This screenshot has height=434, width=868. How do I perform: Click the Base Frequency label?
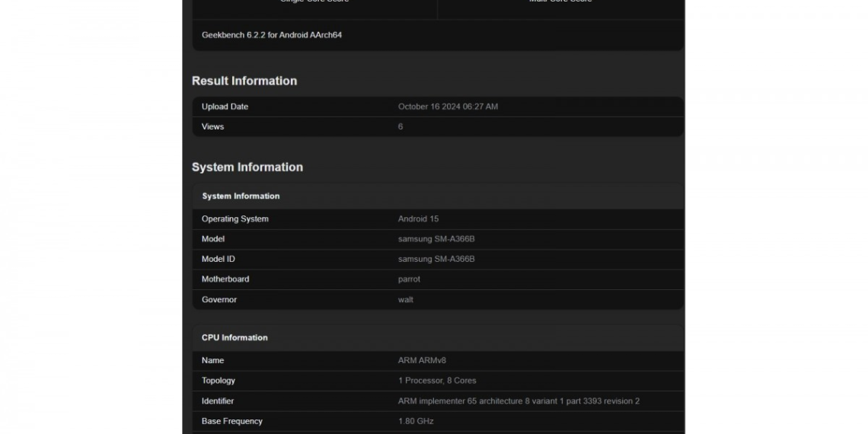tap(232, 421)
